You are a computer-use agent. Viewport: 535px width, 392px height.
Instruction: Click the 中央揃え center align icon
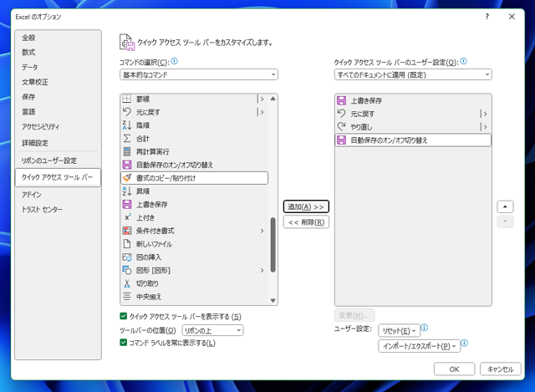click(127, 297)
